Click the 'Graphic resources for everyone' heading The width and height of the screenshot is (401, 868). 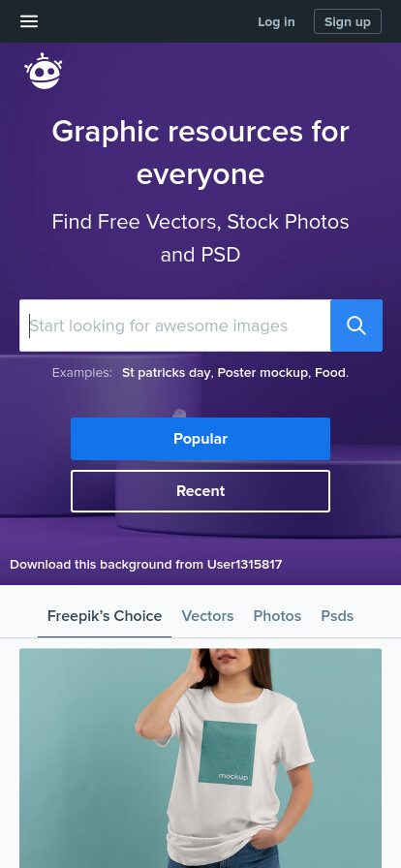pos(200,153)
